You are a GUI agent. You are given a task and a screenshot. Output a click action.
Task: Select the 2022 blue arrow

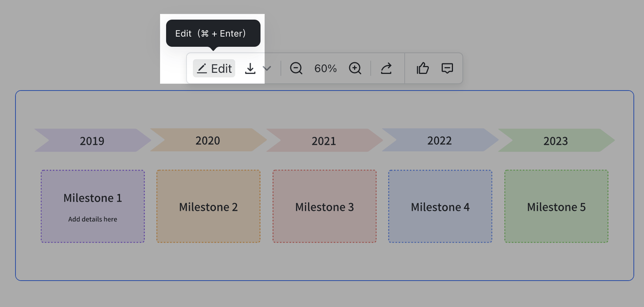(440, 140)
